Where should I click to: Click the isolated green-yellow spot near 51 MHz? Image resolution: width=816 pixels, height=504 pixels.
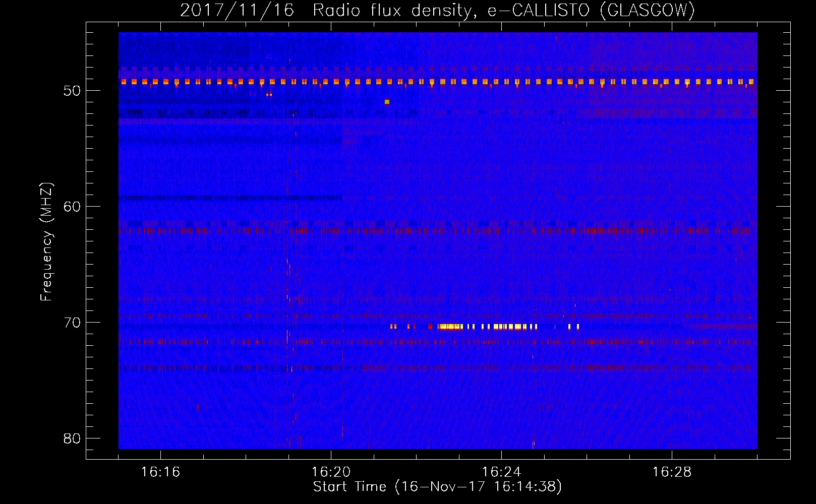[387, 102]
